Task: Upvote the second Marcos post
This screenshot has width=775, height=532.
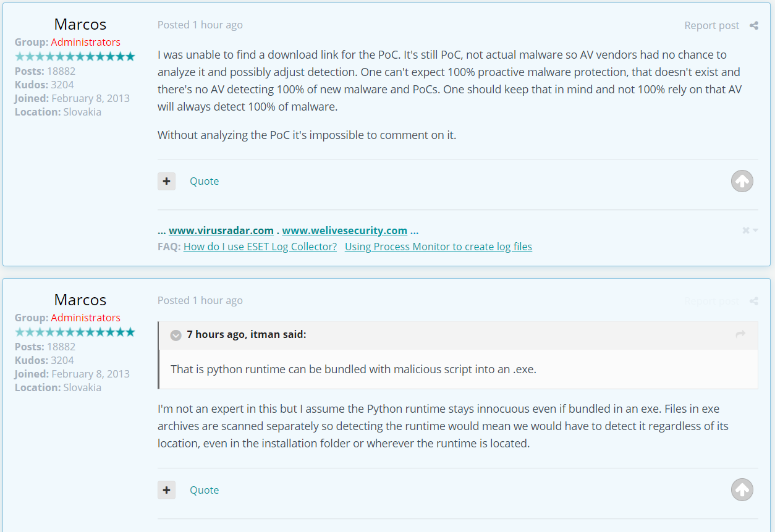Action: [742, 490]
